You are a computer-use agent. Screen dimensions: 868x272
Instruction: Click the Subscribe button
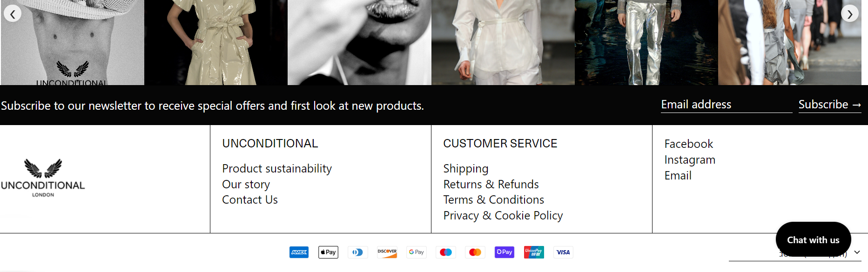tap(830, 105)
